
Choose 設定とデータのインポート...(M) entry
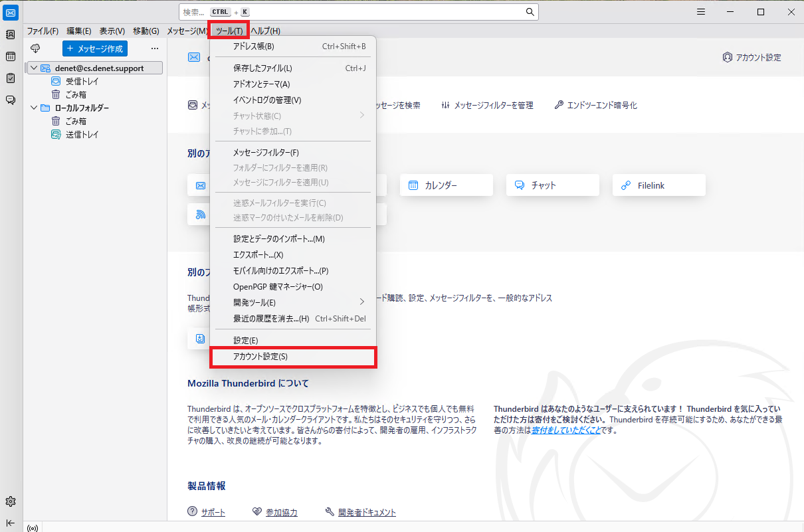293,239
